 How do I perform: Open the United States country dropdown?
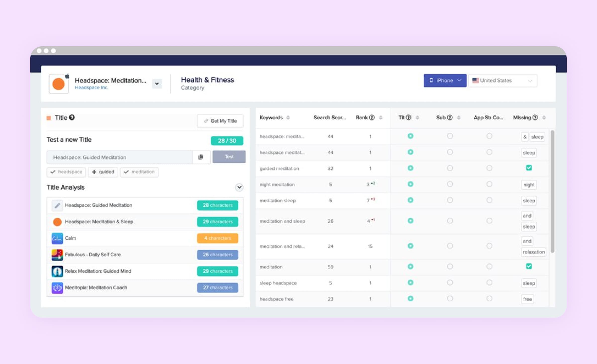503,81
